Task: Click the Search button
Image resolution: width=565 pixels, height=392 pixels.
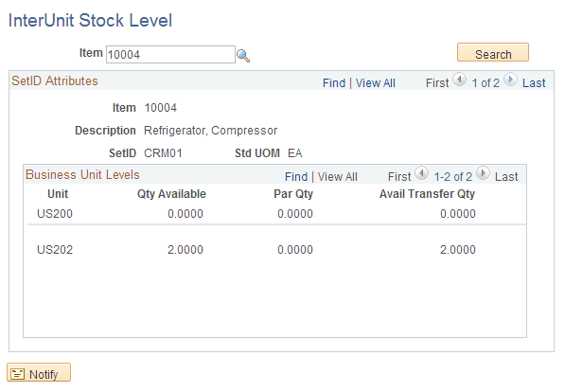Action: pos(493,53)
